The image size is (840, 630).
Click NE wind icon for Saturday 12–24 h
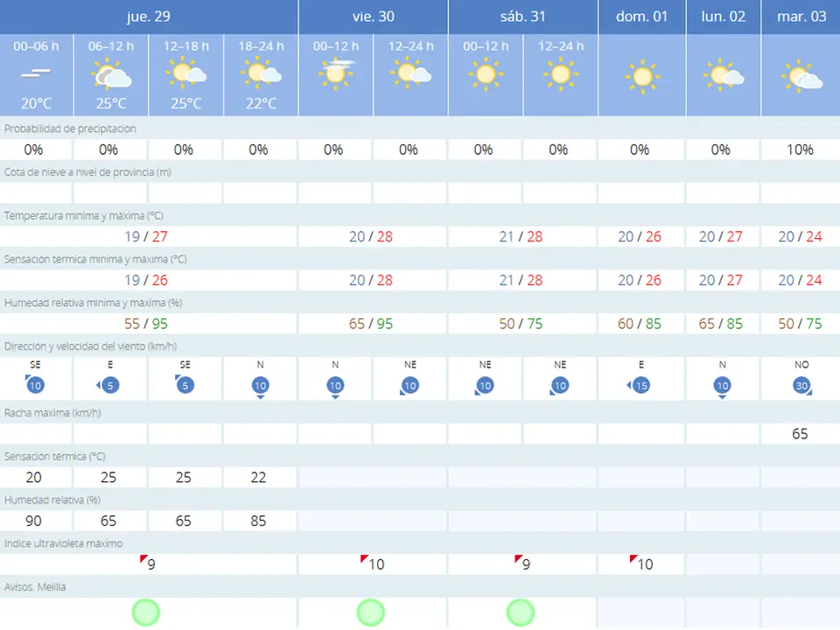coord(559,386)
